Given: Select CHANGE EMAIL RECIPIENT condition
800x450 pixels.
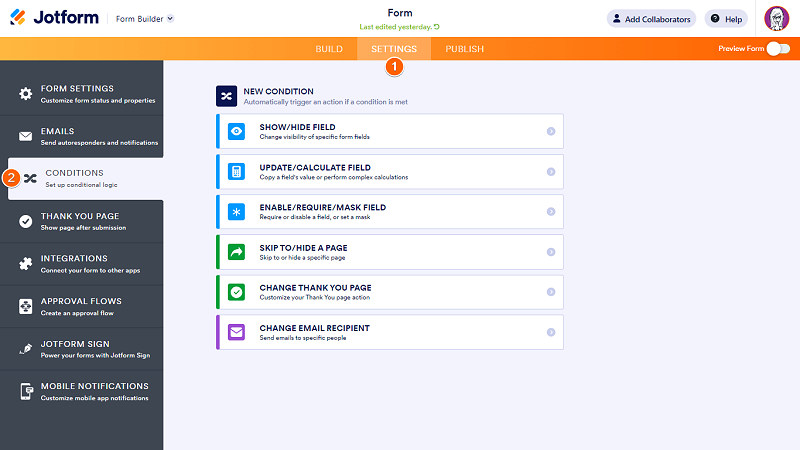Looking at the screenshot, I should point(390,332).
